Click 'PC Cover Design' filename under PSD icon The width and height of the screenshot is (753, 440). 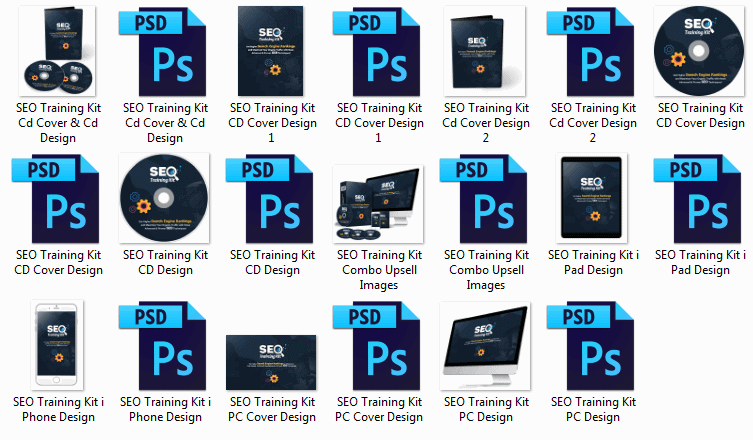[379, 409]
